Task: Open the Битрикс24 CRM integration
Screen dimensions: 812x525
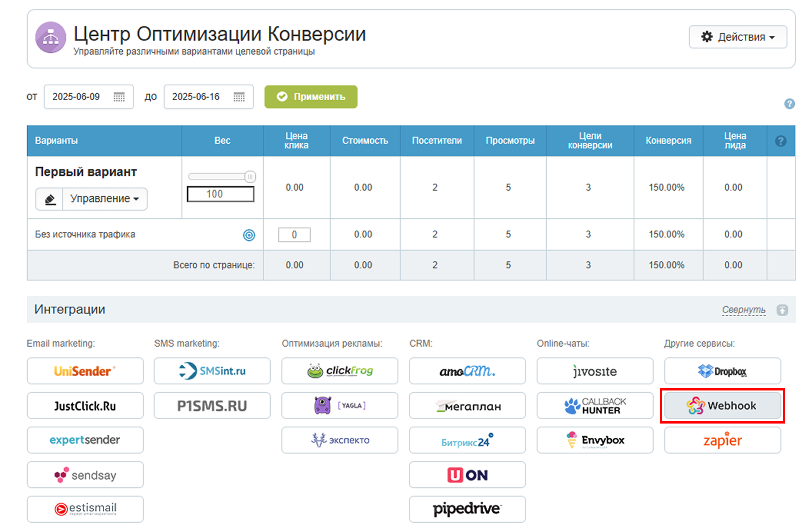Action: point(467,440)
